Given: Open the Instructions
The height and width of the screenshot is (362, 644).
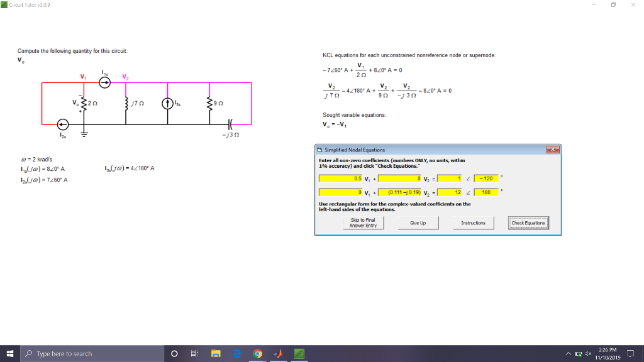Looking at the screenshot, I should point(474,222).
